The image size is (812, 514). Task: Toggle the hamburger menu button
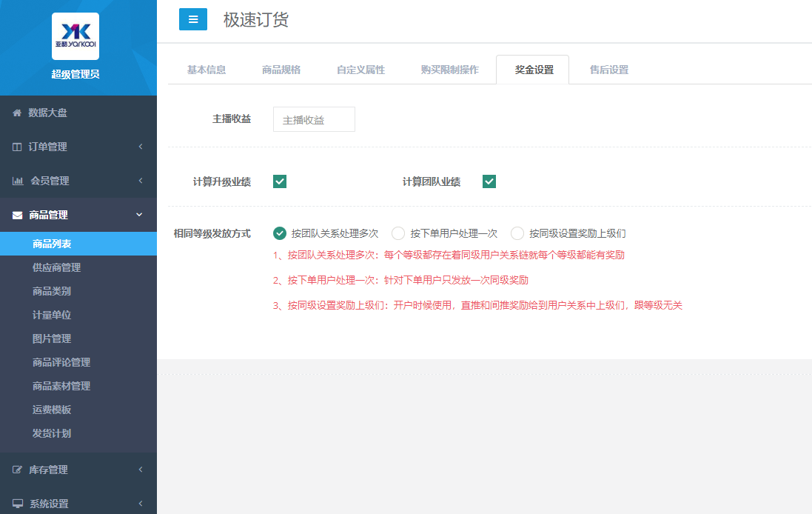pos(193,19)
